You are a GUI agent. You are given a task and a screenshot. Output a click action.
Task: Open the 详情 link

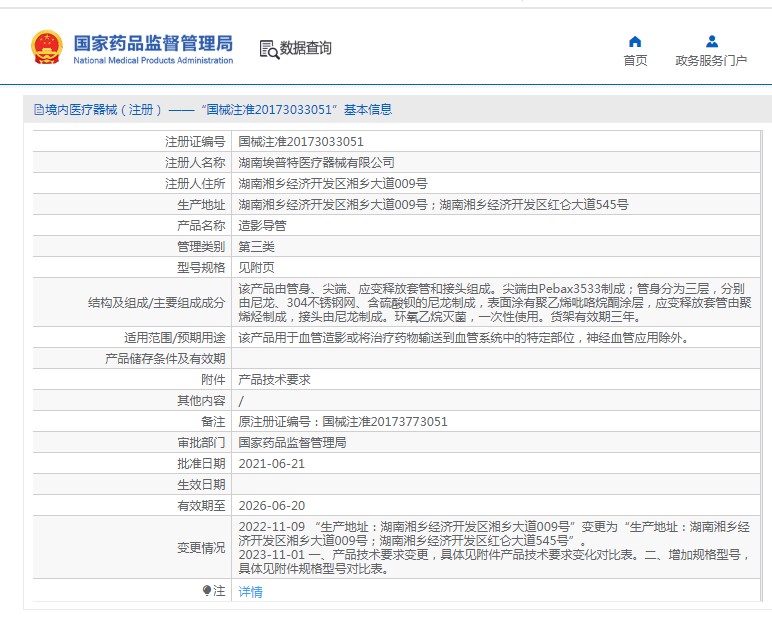(250, 591)
